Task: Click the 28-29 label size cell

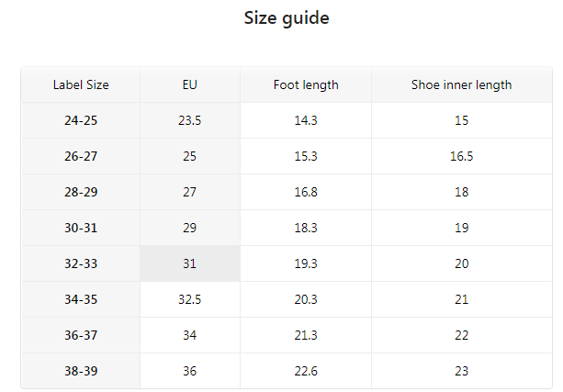Action: [x=81, y=192]
